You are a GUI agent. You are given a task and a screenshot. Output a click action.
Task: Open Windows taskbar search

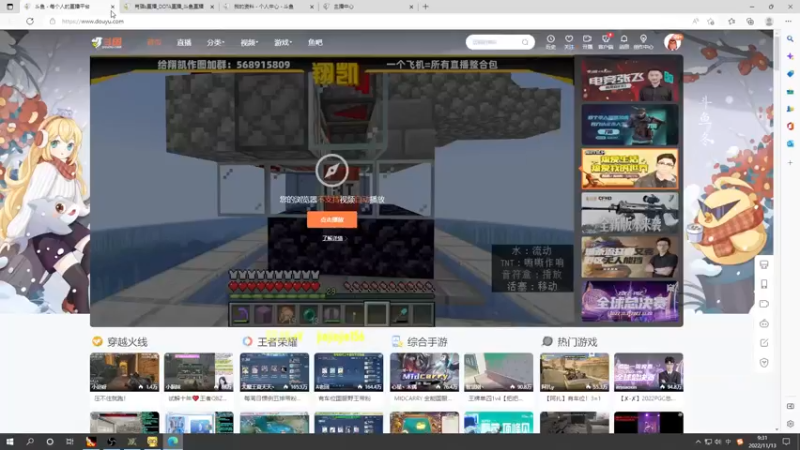(x=30, y=442)
